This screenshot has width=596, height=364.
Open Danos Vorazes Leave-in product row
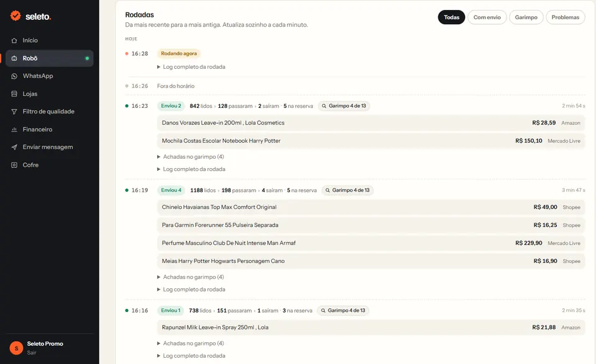(371, 123)
